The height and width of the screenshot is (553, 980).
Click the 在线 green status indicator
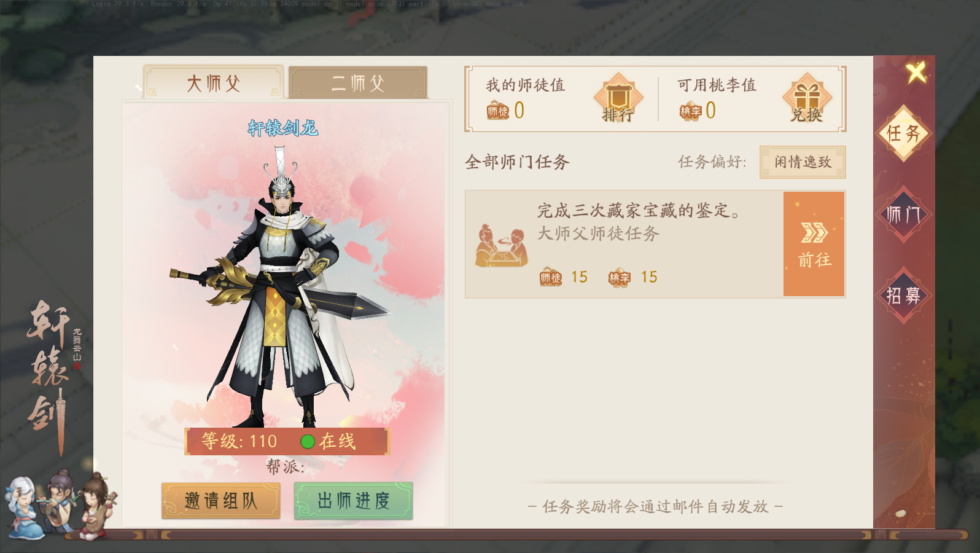point(308,442)
